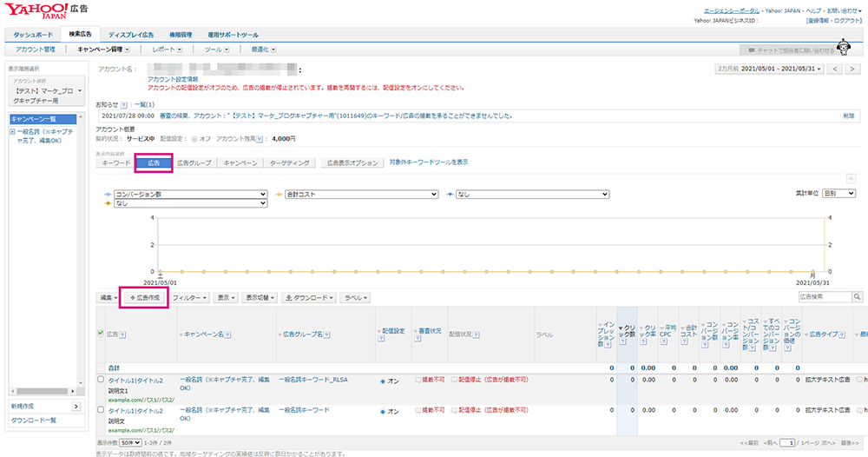The image size is (868, 457).
Task: Click the magnifier icon for ad search
Action: coord(857,297)
